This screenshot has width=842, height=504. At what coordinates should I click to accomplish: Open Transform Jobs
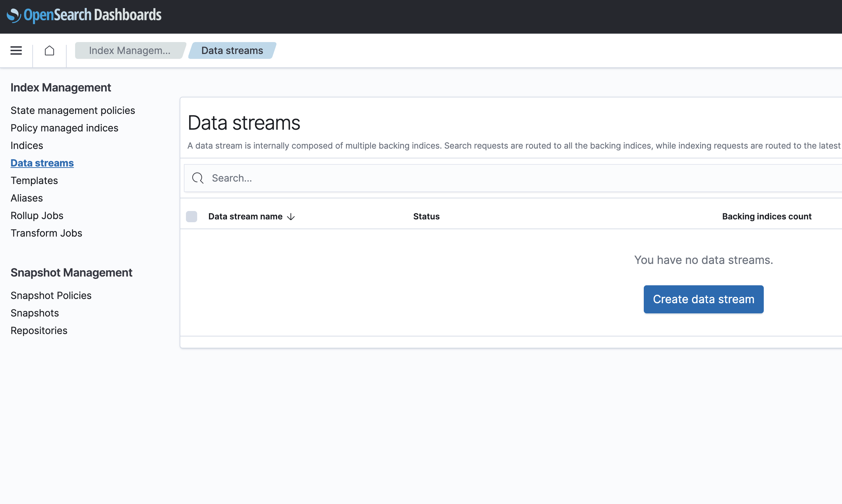coord(46,233)
